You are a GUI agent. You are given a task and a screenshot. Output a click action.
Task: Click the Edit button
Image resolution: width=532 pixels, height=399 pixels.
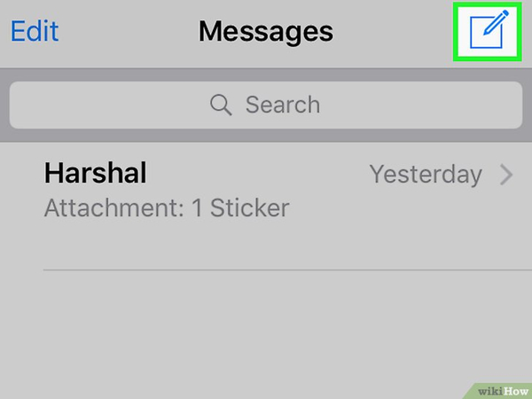point(35,31)
